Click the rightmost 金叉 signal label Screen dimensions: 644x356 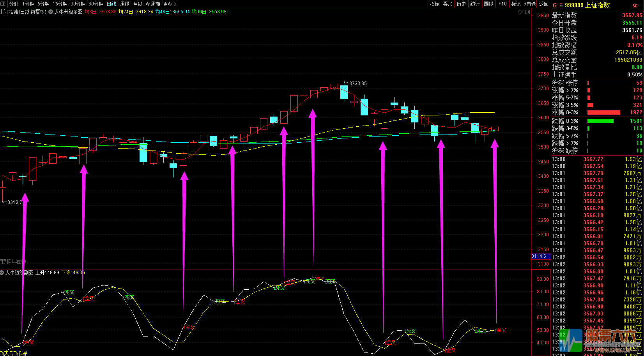[x=501, y=330]
